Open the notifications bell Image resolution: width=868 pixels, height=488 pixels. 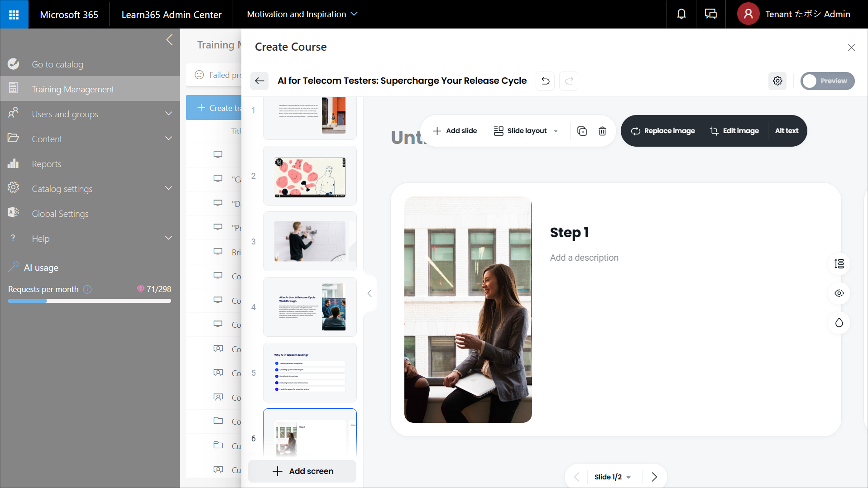pyautogui.click(x=681, y=14)
